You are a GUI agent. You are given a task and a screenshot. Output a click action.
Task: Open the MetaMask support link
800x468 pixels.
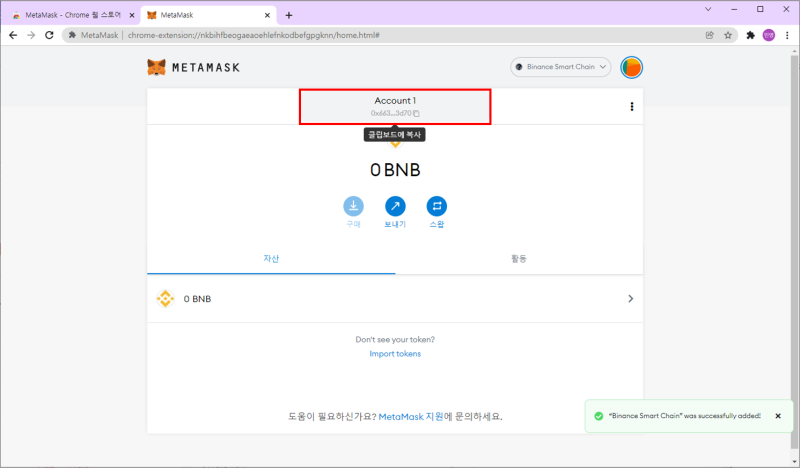411,416
